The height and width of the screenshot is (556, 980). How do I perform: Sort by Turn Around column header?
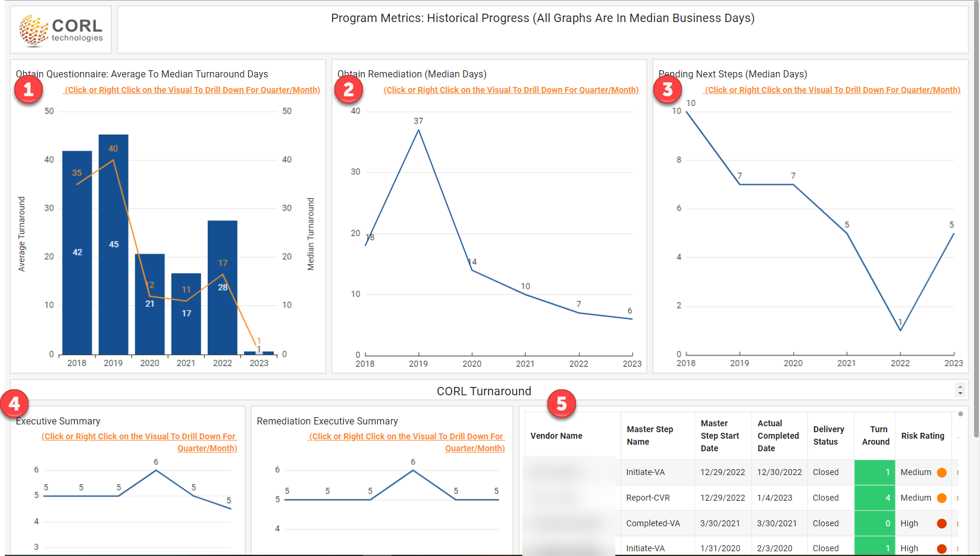(876, 436)
